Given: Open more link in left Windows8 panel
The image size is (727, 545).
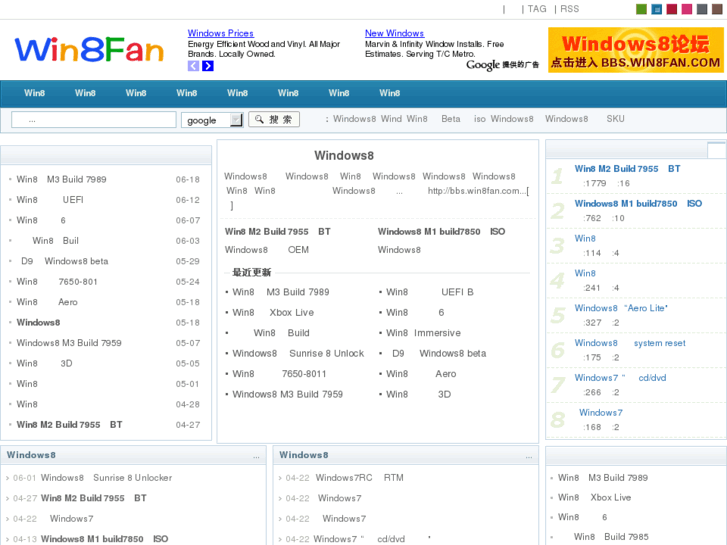Looking at the screenshot, I should point(256,457).
